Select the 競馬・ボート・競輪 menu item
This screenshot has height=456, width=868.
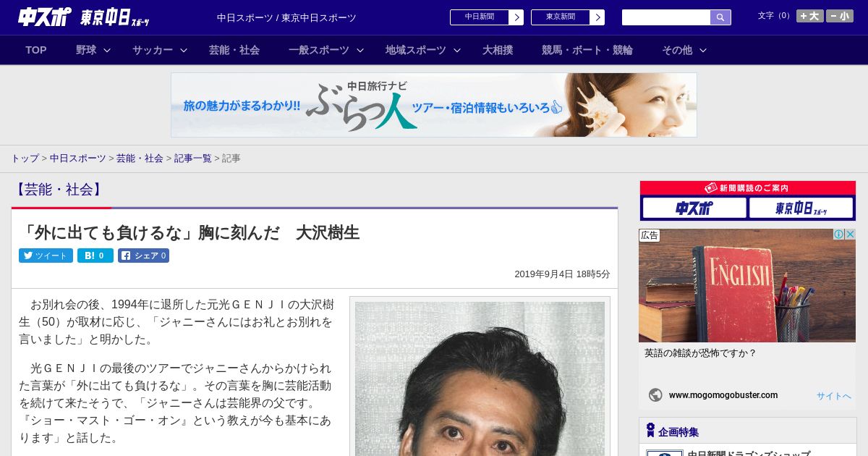click(x=587, y=50)
